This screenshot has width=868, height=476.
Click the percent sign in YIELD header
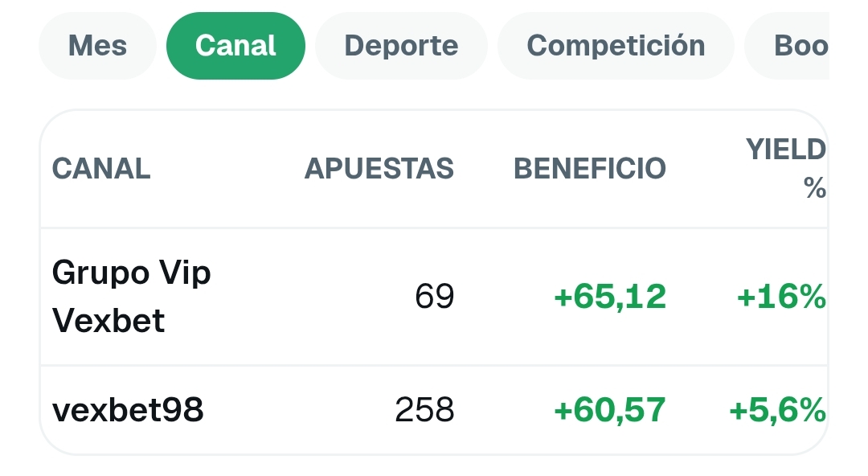[815, 188]
